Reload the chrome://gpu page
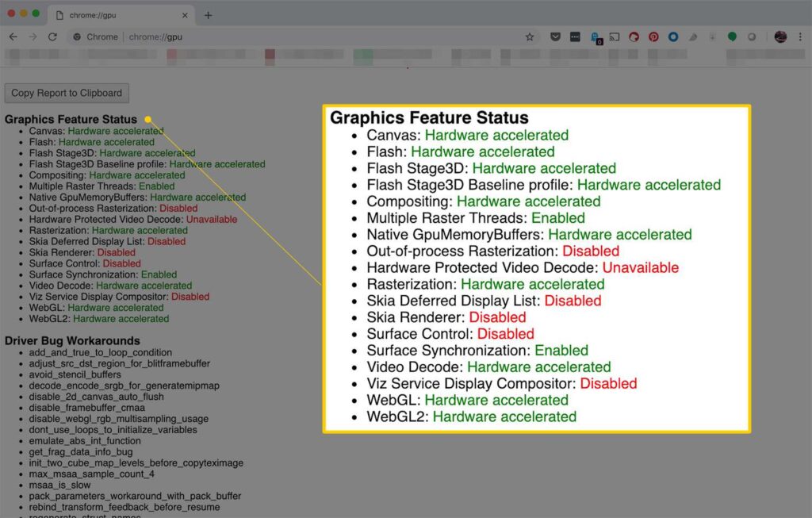 (52, 36)
